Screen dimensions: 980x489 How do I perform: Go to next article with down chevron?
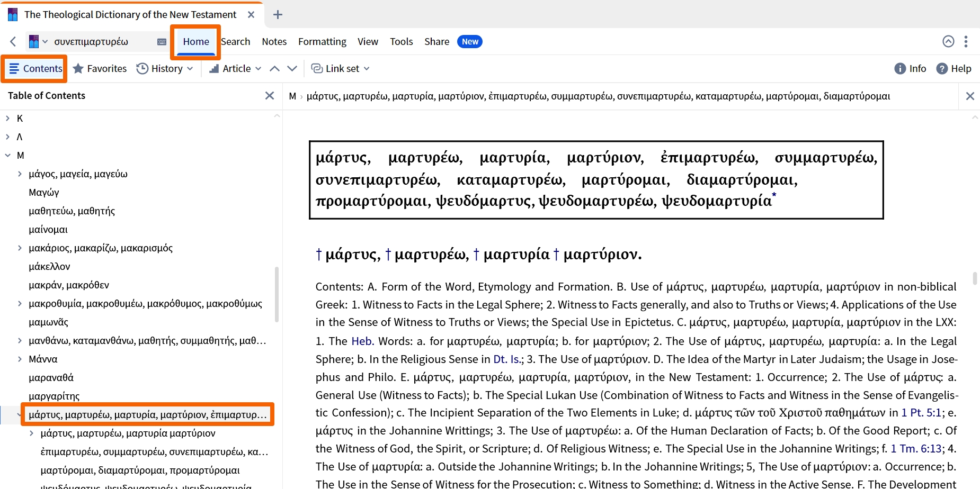point(292,68)
